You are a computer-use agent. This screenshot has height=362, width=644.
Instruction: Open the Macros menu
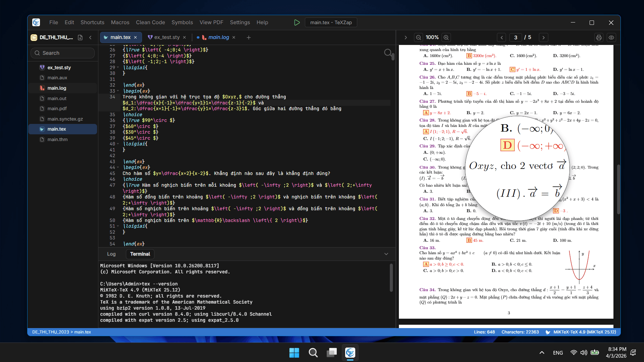pyautogui.click(x=120, y=22)
